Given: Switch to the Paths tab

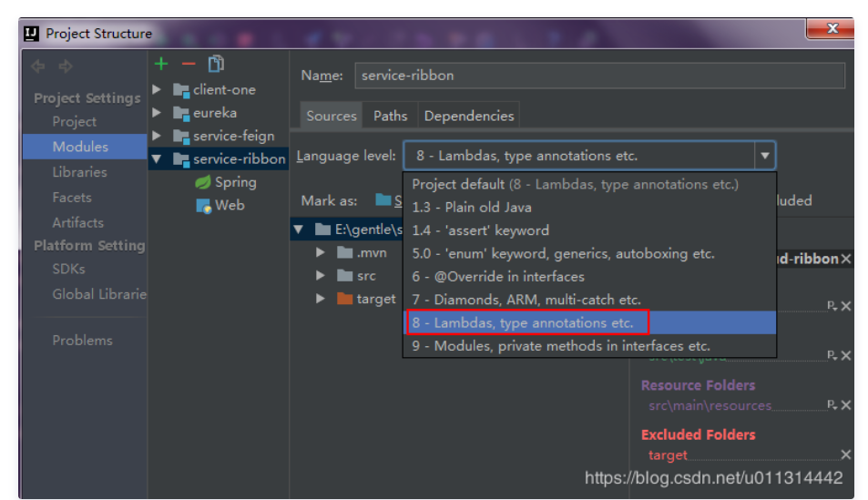Looking at the screenshot, I should (x=390, y=116).
